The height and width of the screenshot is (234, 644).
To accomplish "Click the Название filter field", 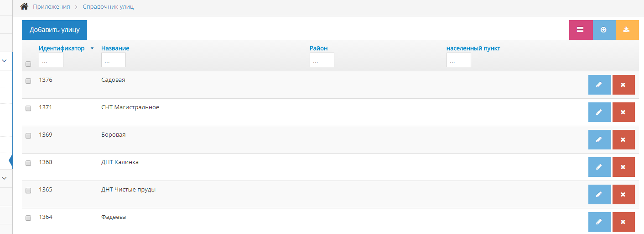I will pos(114,60).
